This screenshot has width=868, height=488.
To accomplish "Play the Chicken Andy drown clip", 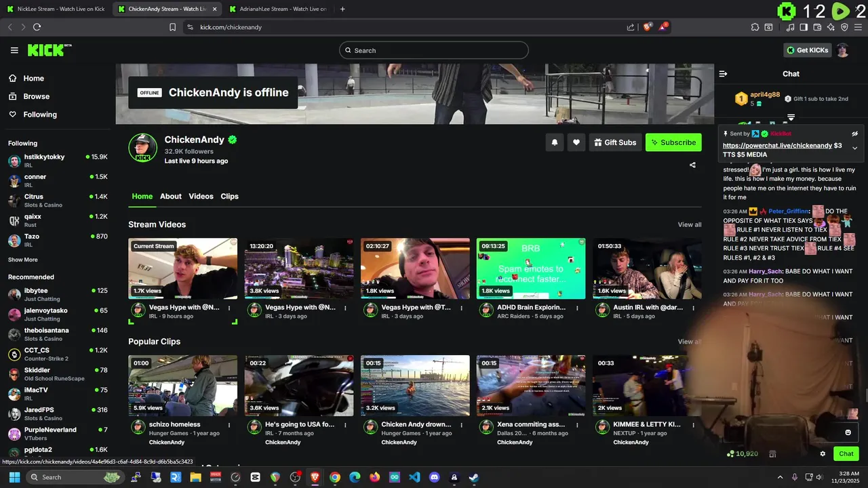I will click(x=415, y=386).
